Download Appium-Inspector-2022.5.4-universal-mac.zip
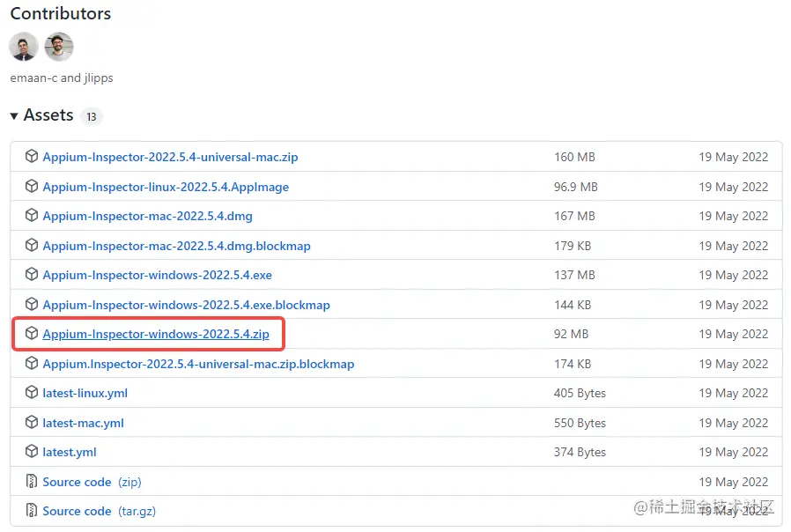 [170, 157]
